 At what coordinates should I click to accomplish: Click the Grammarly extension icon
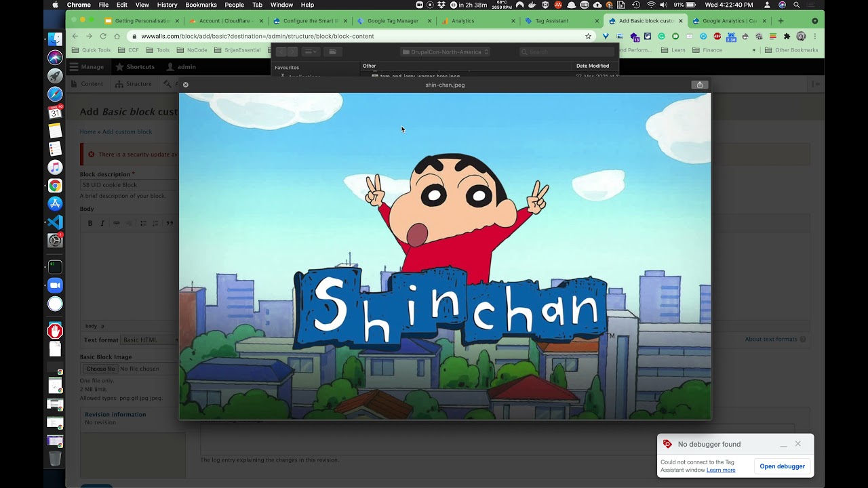tap(662, 36)
